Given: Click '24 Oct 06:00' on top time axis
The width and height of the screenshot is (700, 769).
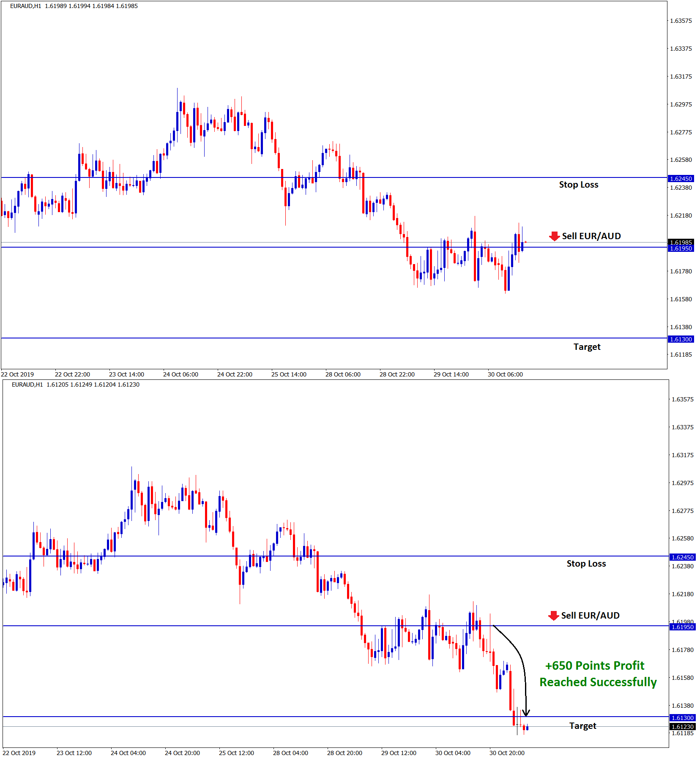Looking at the screenshot, I should pos(180,374).
